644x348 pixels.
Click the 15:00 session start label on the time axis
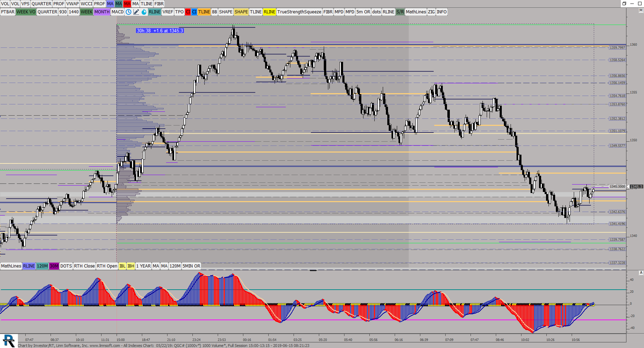pos(120,340)
